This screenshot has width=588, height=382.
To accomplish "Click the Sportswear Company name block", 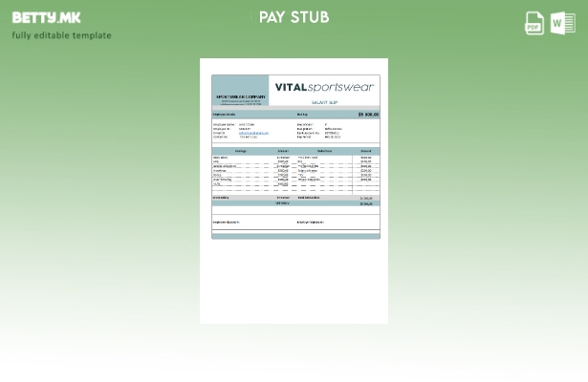I will pyautogui.click(x=240, y=97).
